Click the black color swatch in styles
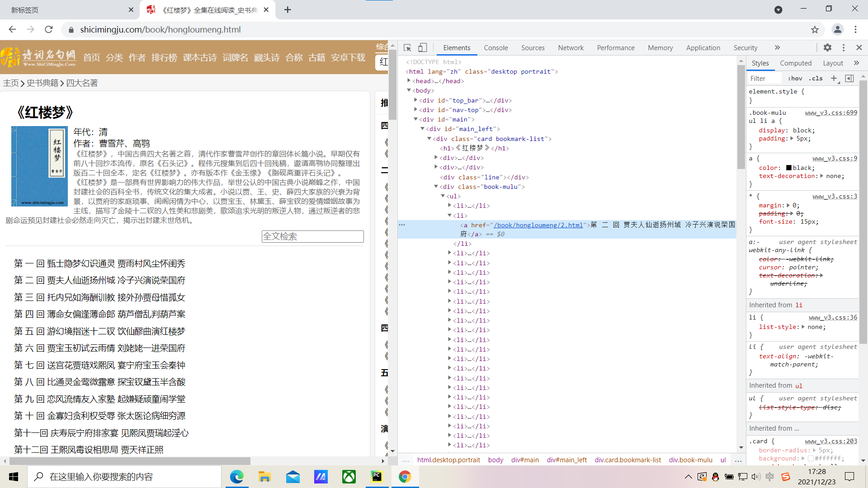This screenshot has width=868, height=488. (788, 168)
